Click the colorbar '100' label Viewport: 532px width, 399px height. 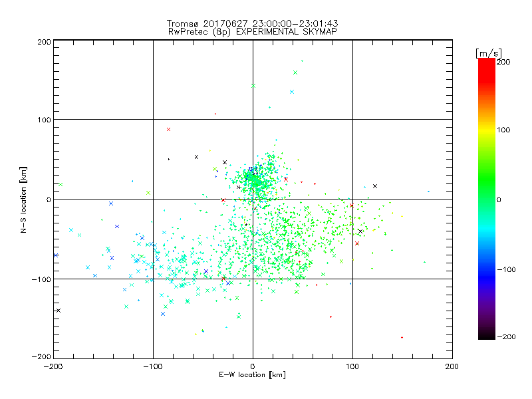tap(503, 130)
